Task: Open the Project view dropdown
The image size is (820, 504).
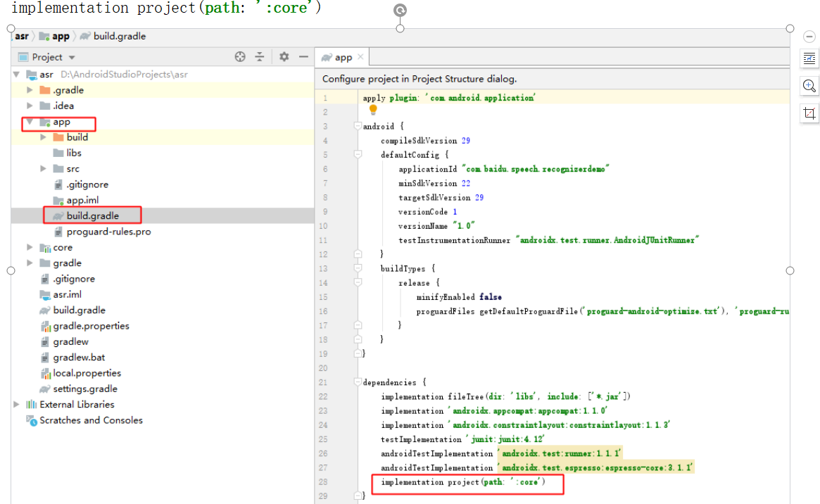Action: (x=72, y=58)
